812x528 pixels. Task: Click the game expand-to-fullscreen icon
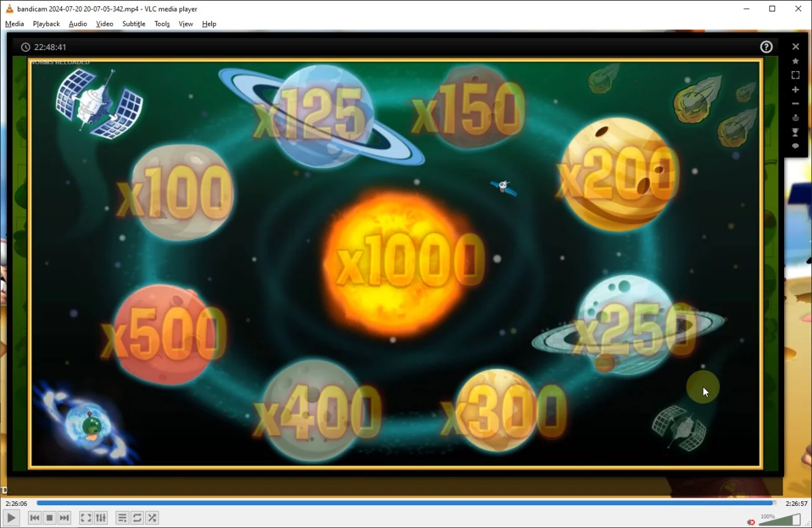[x=796, y=75]
